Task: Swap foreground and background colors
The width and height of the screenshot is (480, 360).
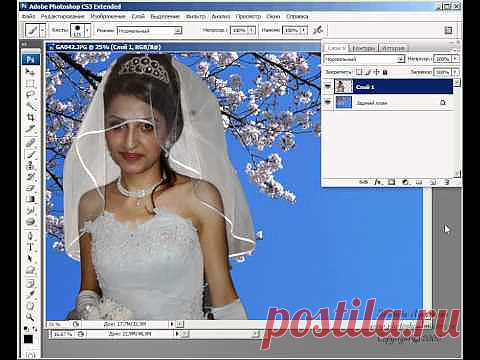Action: click(x=35, y=329)
